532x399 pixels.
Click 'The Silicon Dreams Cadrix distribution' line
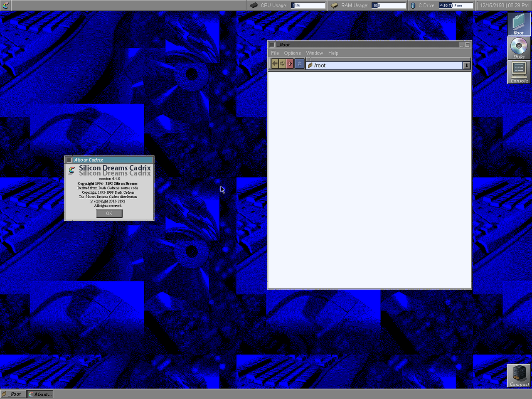tap(108, 197)
